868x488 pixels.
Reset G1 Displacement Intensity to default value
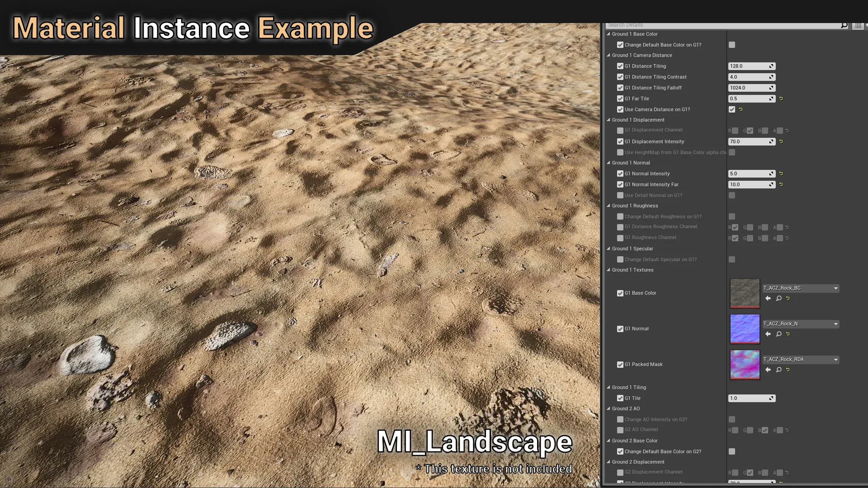coord(781,141)
